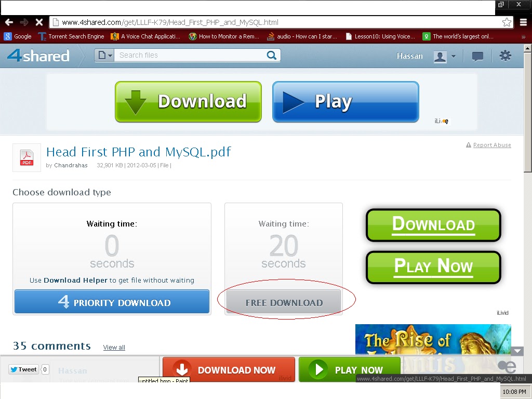Open the messages chat bubble icon
Viewport: 532px width, 399px height.
point(477,56)
